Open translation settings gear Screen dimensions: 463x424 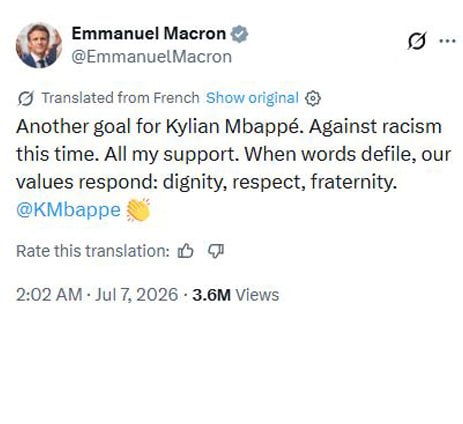point(313,98)
